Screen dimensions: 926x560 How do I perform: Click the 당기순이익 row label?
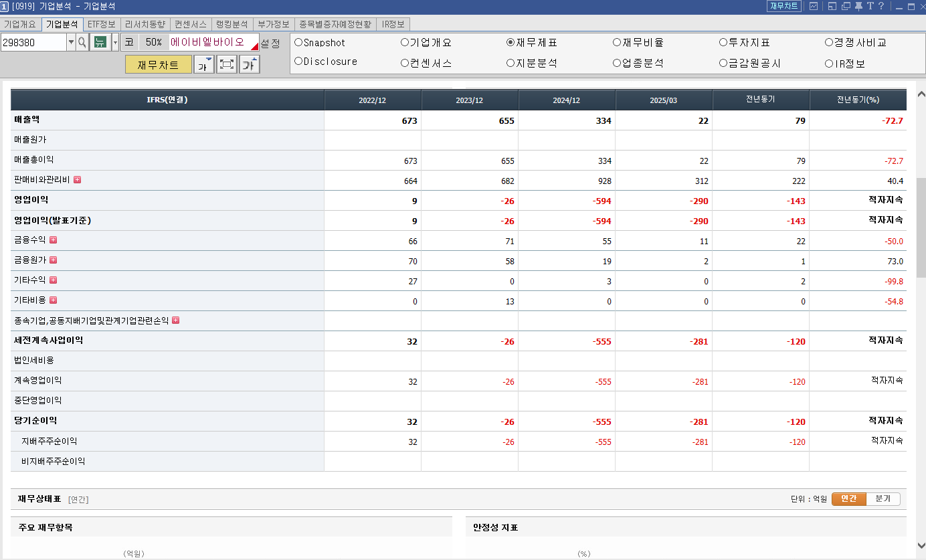(35, 420)
